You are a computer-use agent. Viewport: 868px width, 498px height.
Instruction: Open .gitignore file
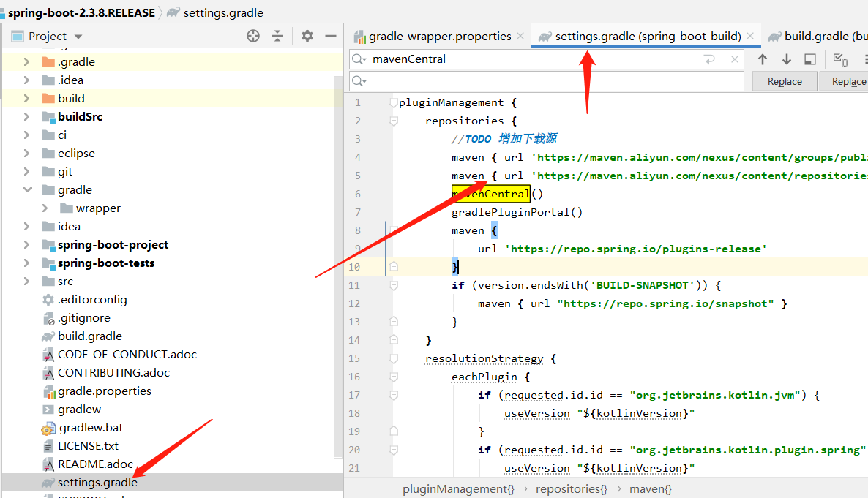pos(83,317)
